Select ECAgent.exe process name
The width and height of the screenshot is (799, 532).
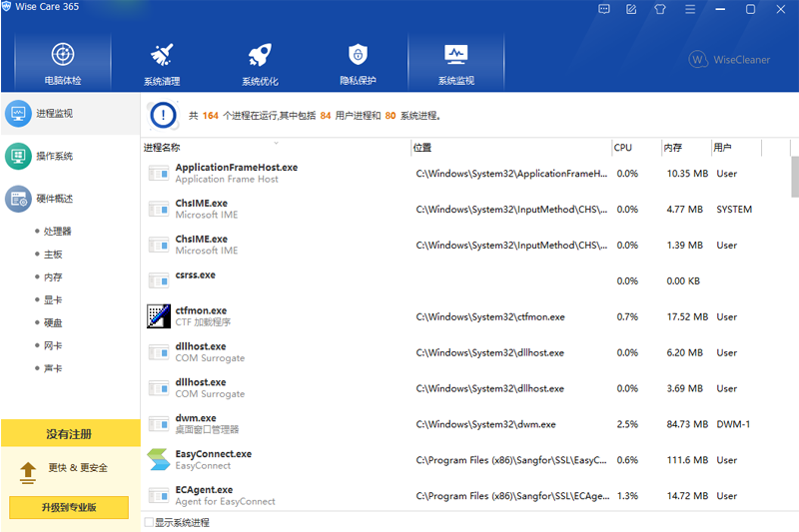(204, 490)
